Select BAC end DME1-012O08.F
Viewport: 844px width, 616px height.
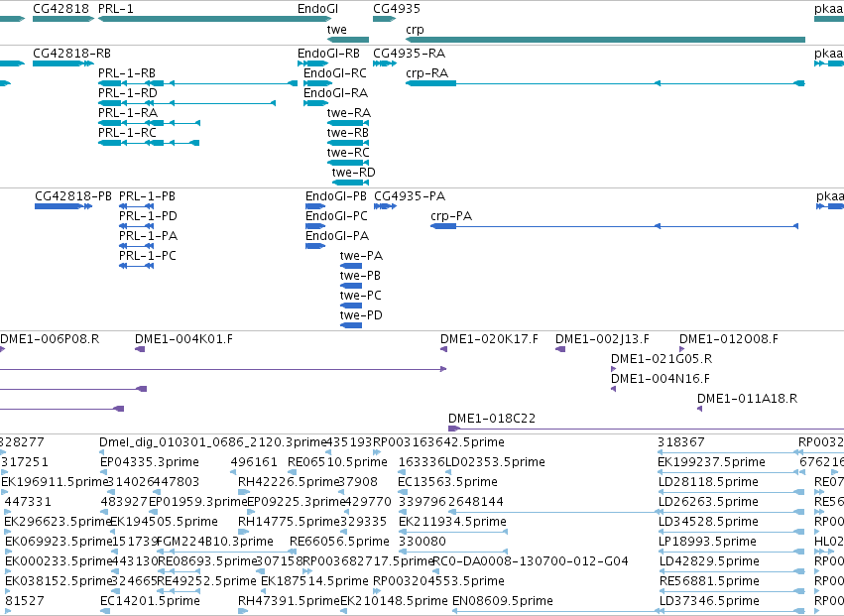click(729, 339)
